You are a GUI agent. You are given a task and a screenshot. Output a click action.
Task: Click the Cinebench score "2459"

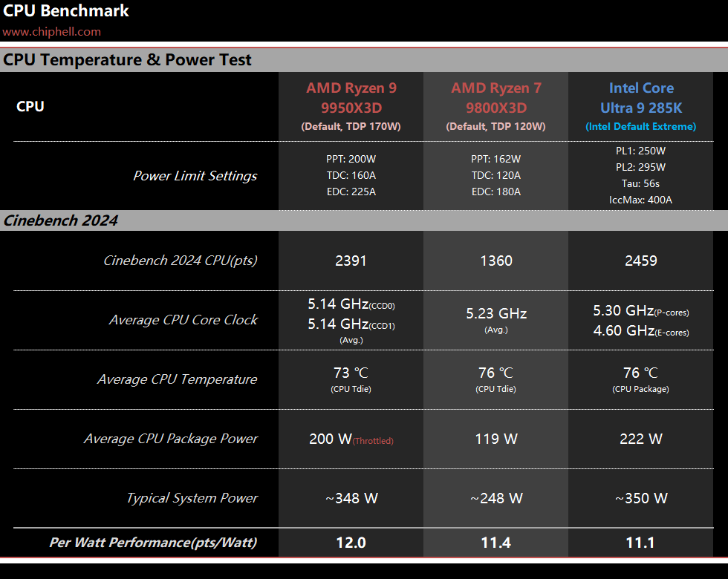pyautogui.click(x=640, y=261)
